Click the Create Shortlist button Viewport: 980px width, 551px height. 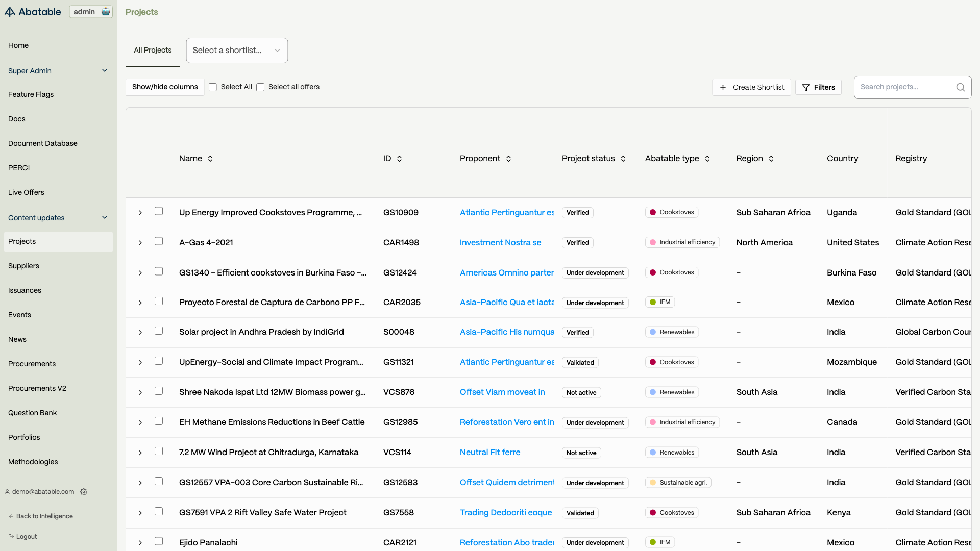[751, 87]
